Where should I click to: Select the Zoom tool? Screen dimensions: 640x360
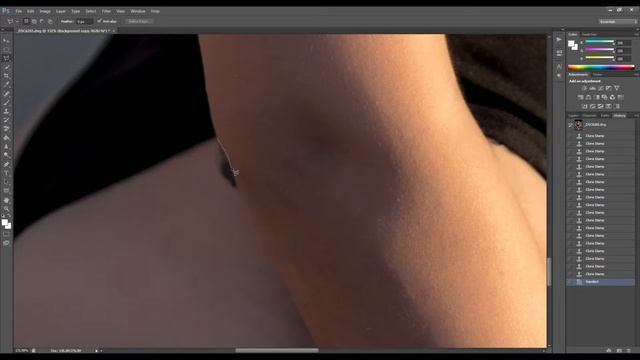coord(6,209)
